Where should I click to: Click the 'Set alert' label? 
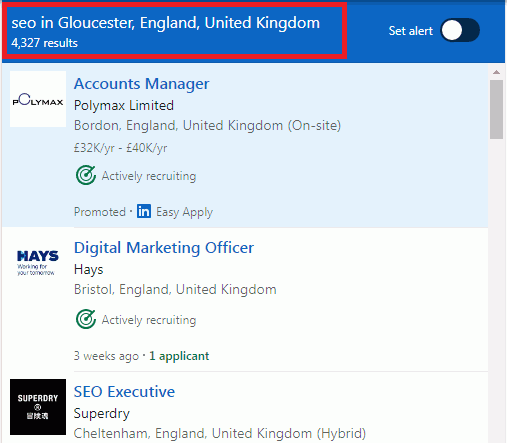411,31
